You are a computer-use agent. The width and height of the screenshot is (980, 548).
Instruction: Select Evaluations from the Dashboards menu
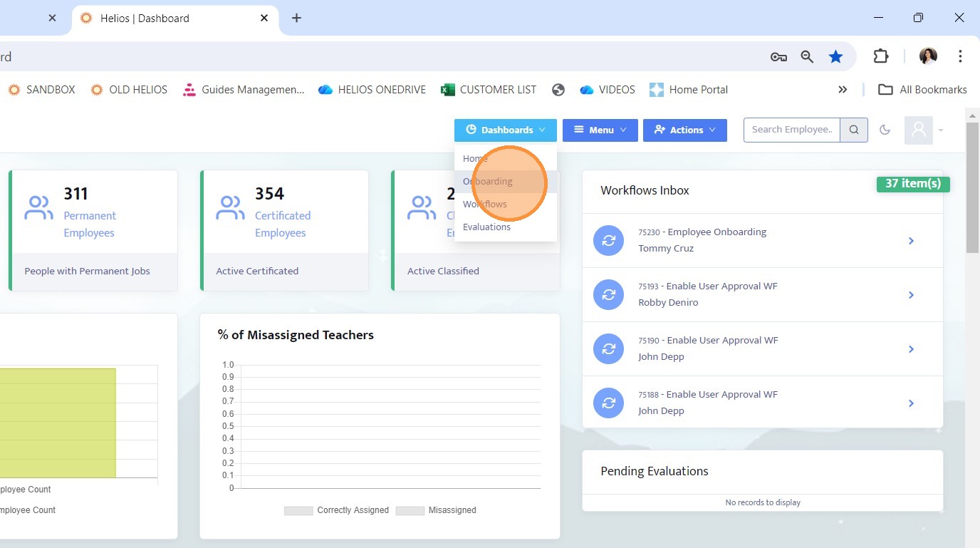point(506,227)
